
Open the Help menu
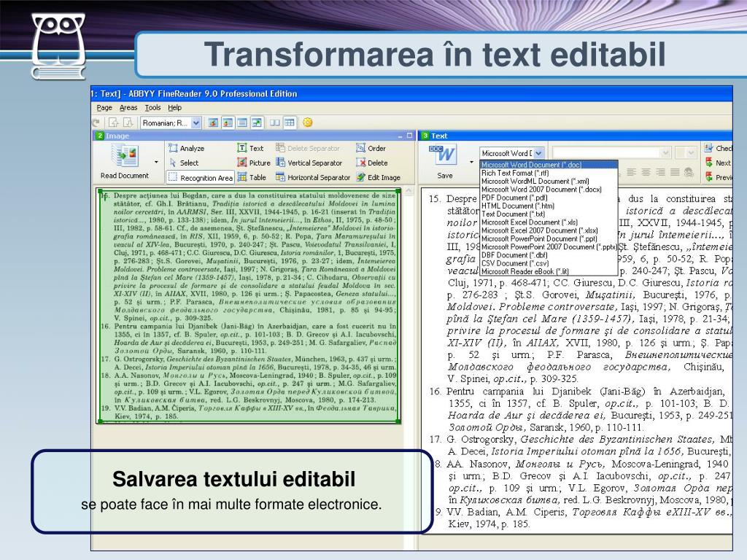[175, 108]
